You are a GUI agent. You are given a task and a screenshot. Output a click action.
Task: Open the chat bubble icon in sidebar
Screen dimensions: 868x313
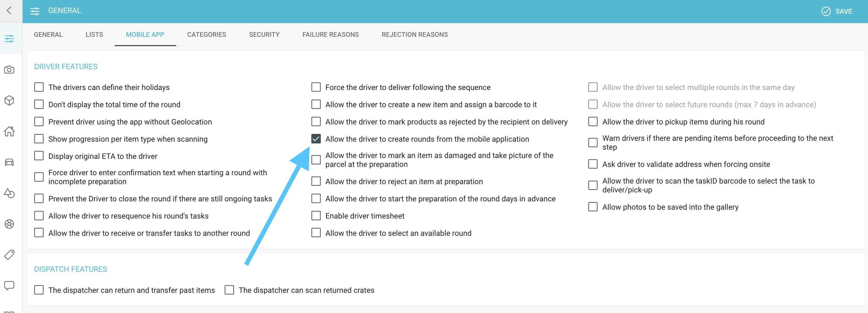(x=10, y=286)
